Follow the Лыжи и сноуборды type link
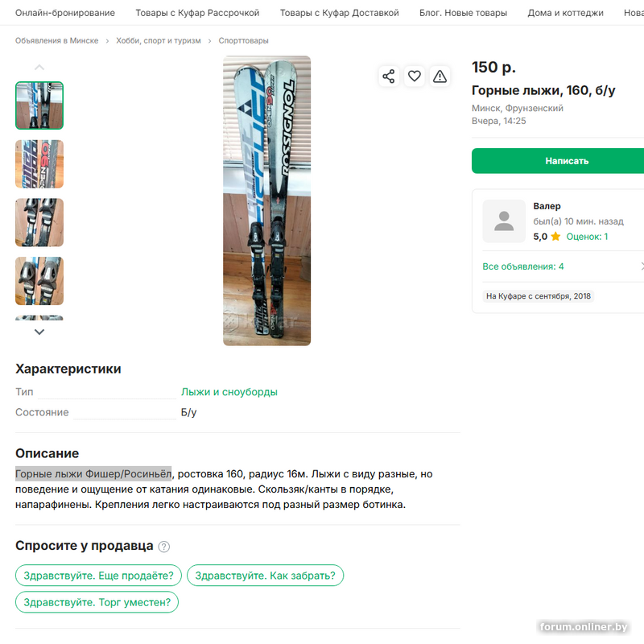The height and width of the screenshot is (644, 644). (x=229, y=392)
